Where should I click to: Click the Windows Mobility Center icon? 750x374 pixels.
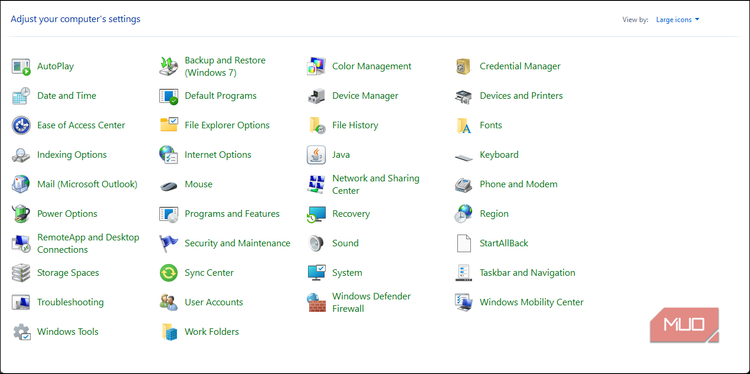pos(463,303)
